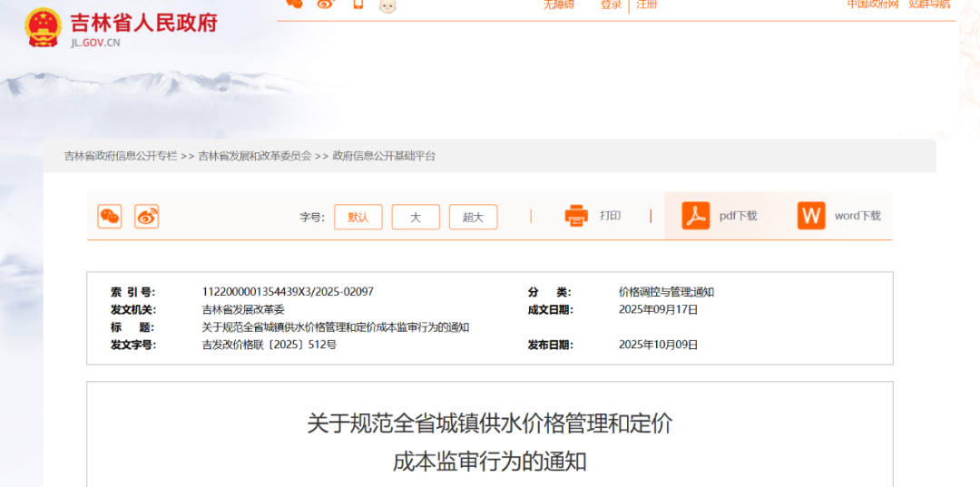Click word下载 download link
This screenshot has height=487, width=980.
coord(857,216)
